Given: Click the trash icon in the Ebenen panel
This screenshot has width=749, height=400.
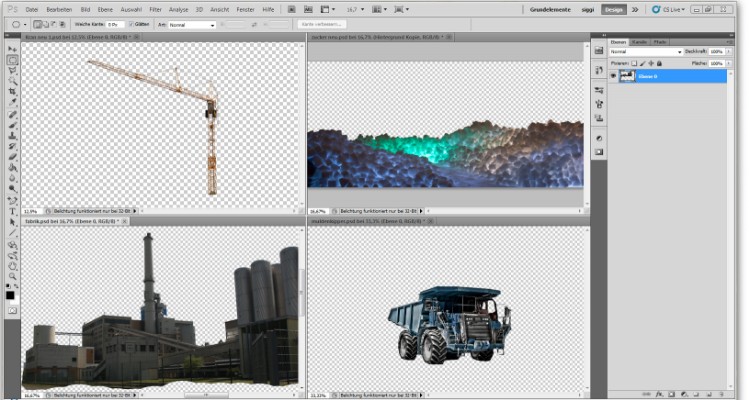Looking at the screenshot, I should pos(720,394).
